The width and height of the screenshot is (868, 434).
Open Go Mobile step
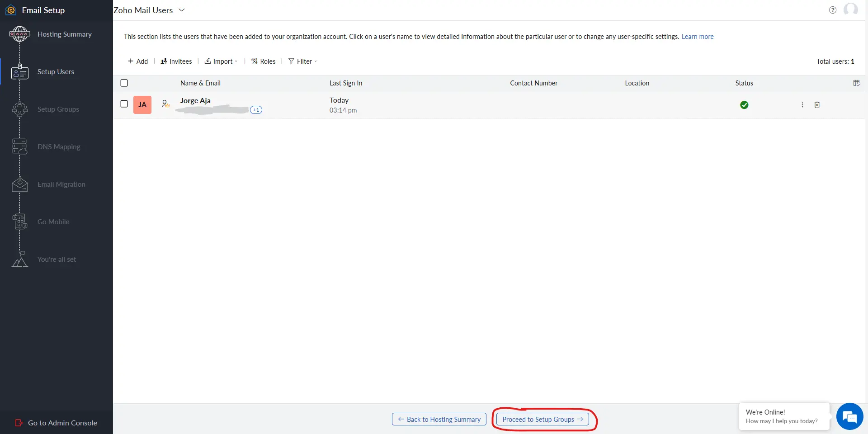(x=53, y=222)
